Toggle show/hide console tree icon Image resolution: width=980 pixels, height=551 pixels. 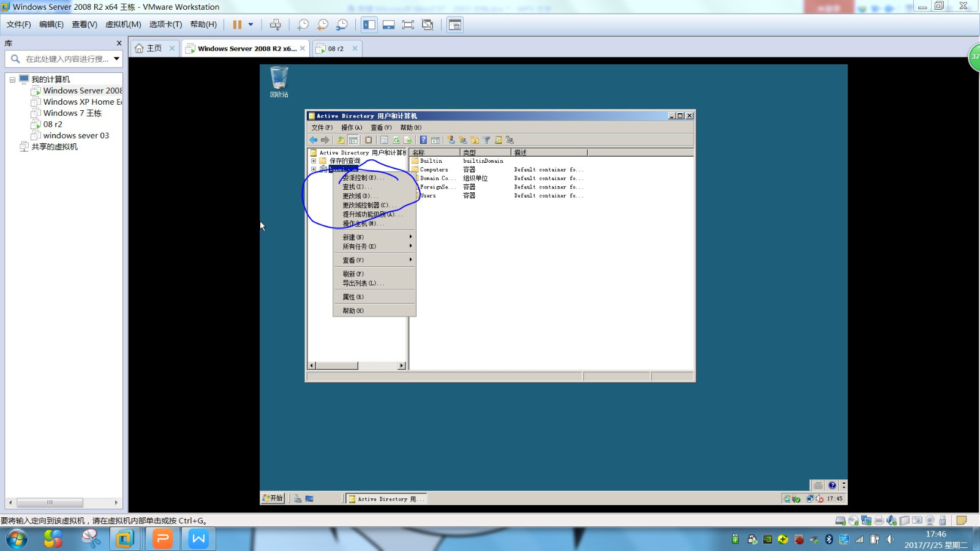[353, 140]
